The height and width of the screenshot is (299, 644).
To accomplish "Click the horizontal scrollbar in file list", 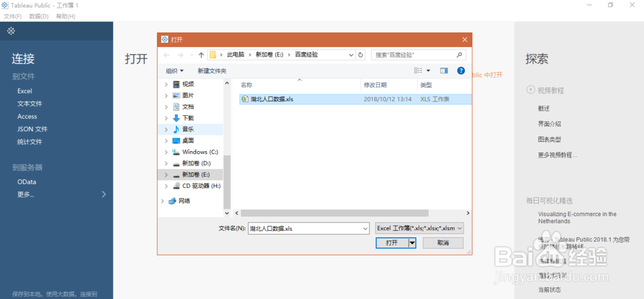I will [x=334, y=213].
